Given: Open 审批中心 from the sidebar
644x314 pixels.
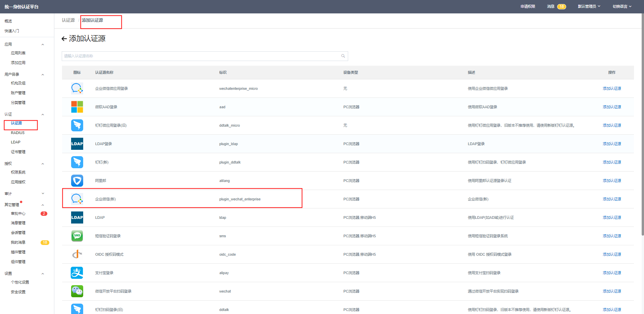Looking at the screenshot, I should [18, 213].
